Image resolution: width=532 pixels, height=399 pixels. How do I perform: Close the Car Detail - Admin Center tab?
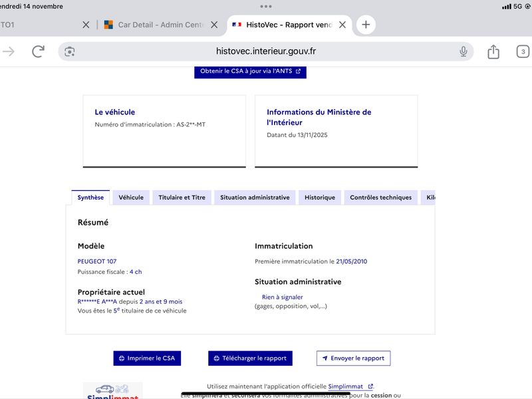pyautogui.click(x=214, y=25)
